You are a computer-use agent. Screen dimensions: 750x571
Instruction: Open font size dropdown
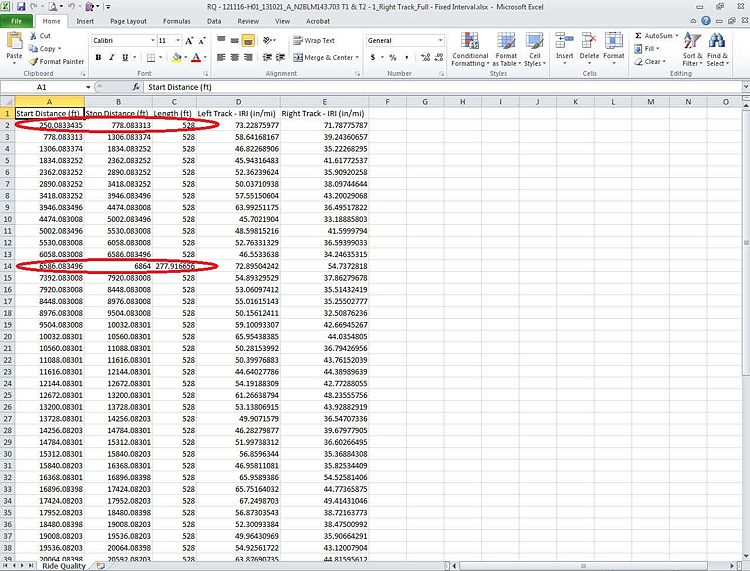click(x=178, y=41)
